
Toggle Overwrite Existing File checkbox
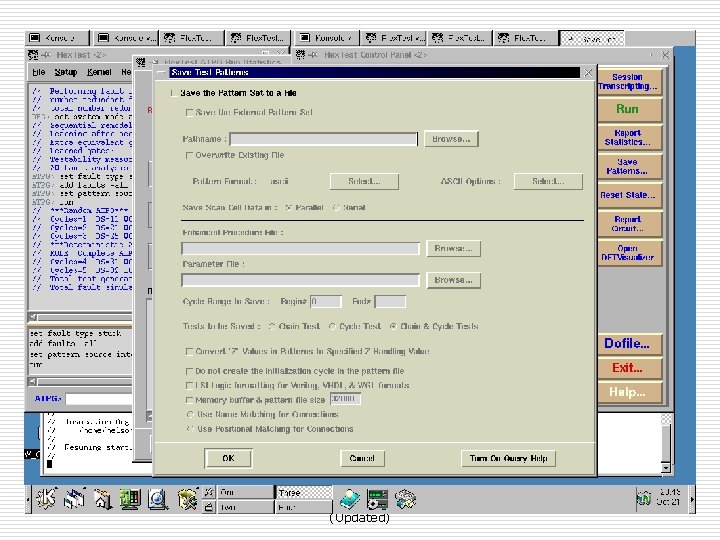189,155
